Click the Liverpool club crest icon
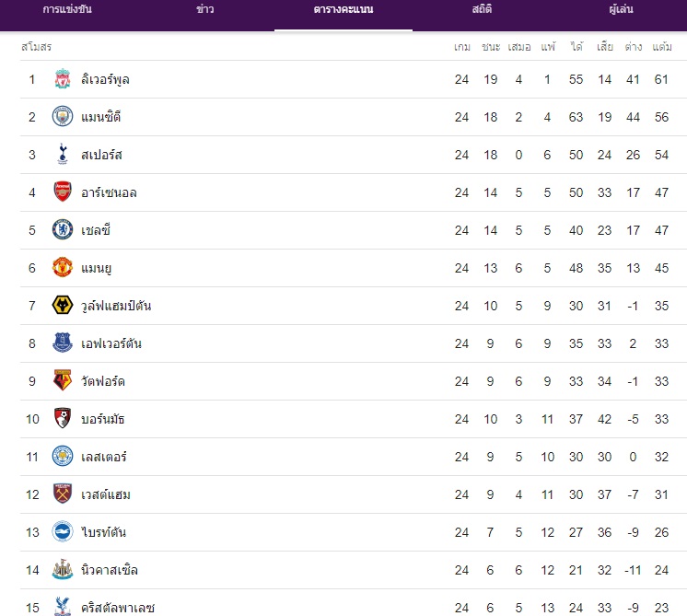 [63, 79]
